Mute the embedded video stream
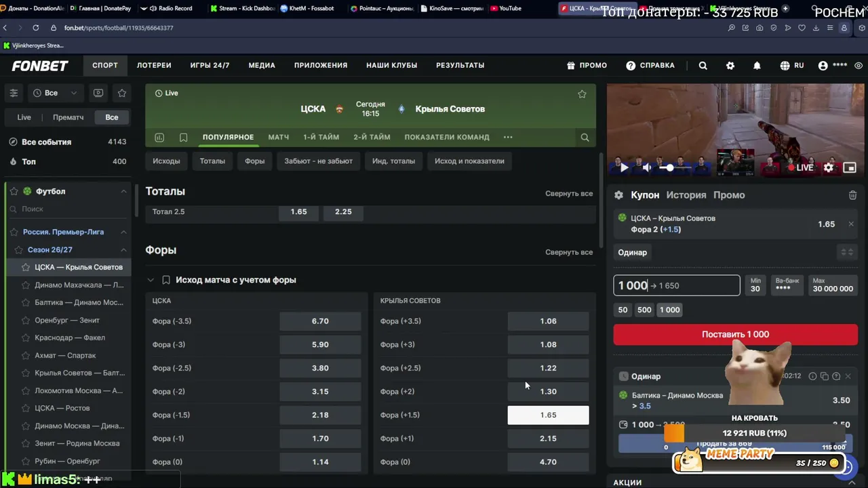This screenshot has width=868, height=488. coord(647,167)
